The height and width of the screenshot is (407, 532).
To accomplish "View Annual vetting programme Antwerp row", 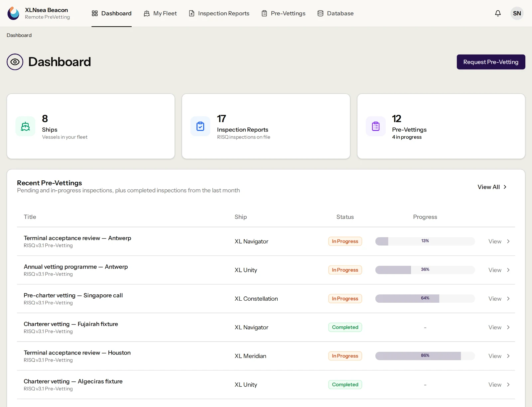I will (x=495, y=270).
